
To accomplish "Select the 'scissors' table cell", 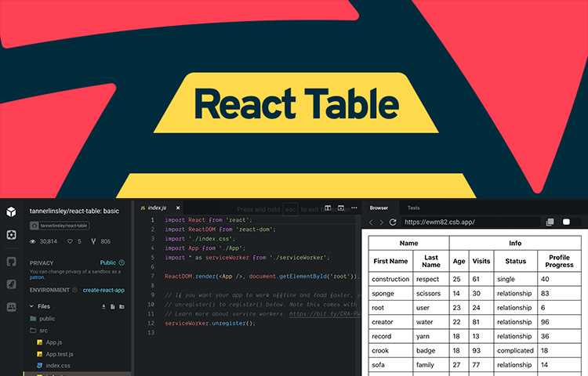I will (x=431, y=294).
